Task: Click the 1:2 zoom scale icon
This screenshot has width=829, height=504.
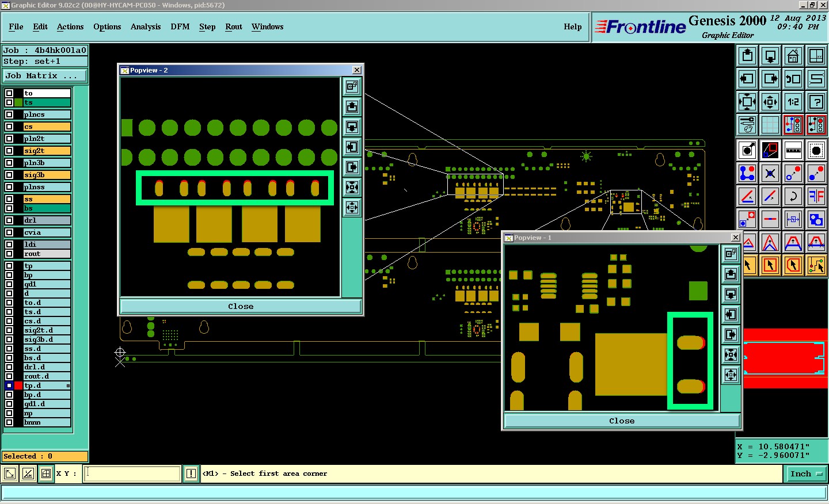Action: click(x=793, y=102)
